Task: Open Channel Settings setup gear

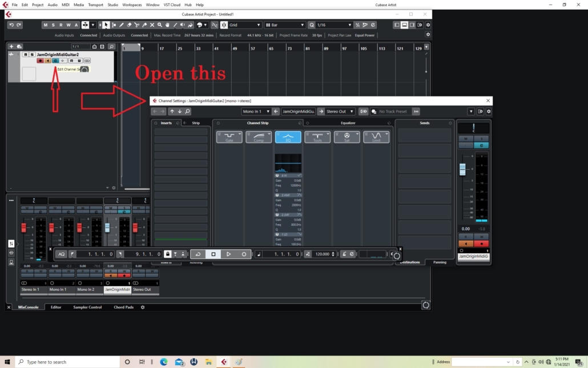Action: click(489, 111)
